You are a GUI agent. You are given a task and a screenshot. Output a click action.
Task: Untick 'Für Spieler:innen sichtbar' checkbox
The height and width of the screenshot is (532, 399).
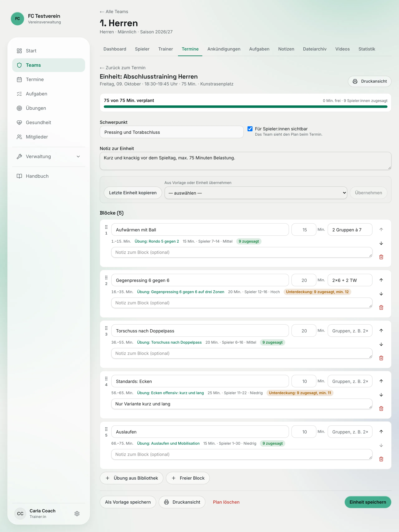pos(250,129)
